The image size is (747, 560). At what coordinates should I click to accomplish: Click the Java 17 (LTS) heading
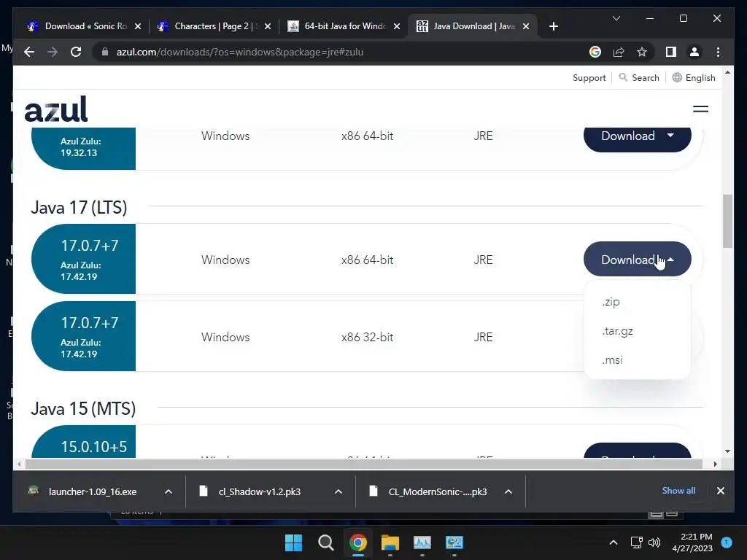click(79, 208)
